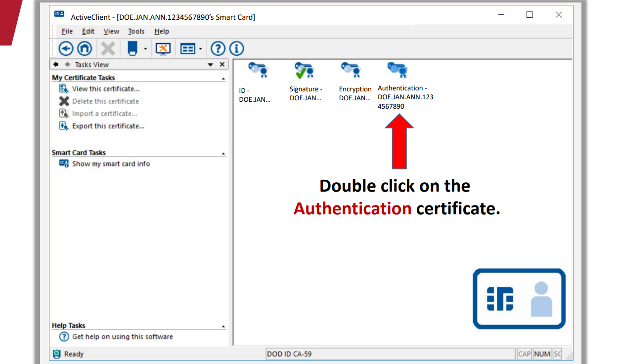Open the Help menu
Screen dimensions: 618x364
click(x=162, y=31)
